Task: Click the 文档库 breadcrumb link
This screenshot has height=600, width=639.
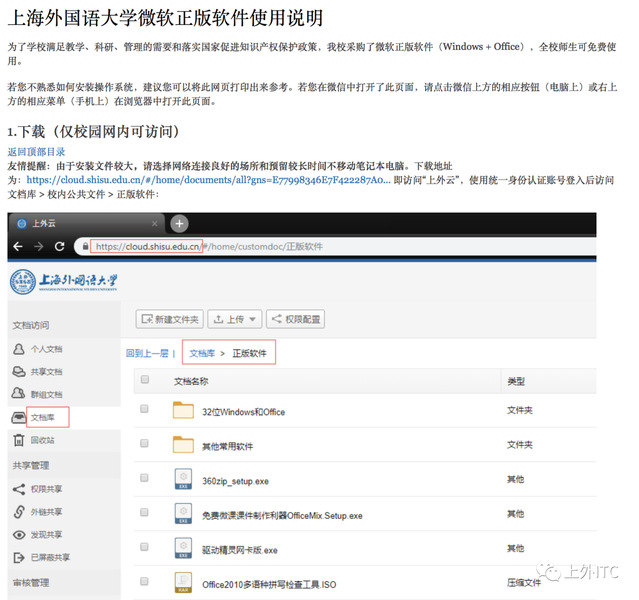Action: [201, 353]
